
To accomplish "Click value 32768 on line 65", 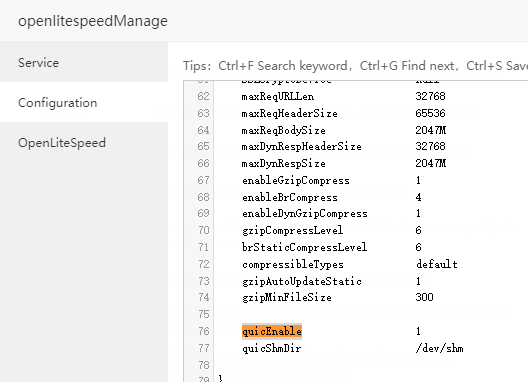I will click(430, 147).
